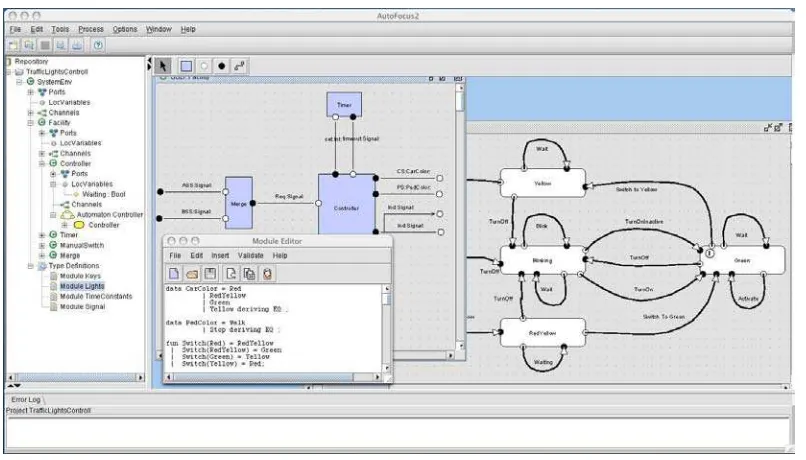Viewport: 806px width, 460px height.
Task: Click the Blinking state in the automaton
Action: coord(542,260)
